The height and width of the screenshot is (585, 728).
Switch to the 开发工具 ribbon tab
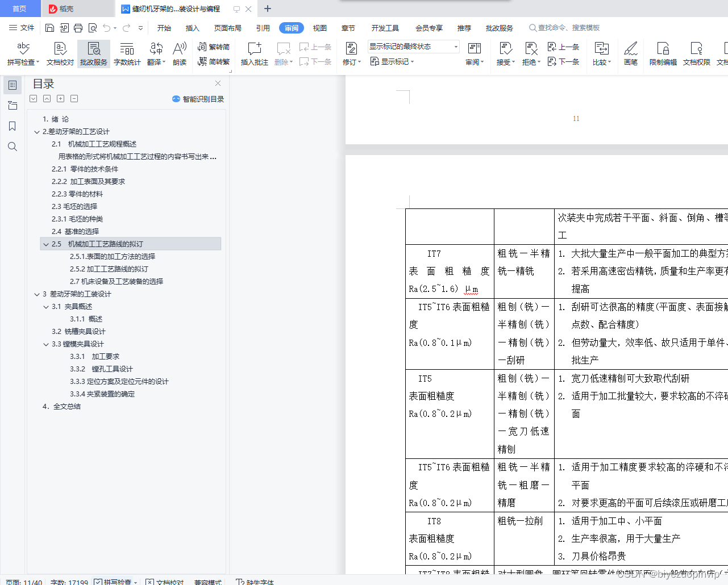[385, 28]
